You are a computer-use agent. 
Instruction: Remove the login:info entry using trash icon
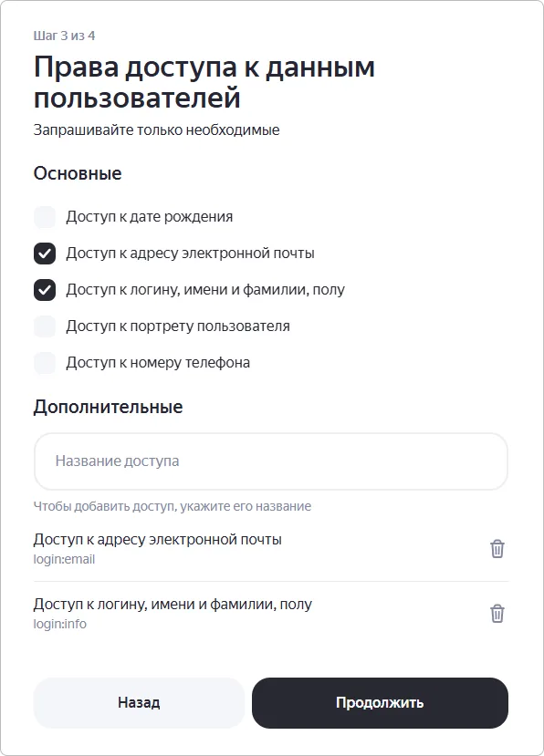[x=497, y=614]
